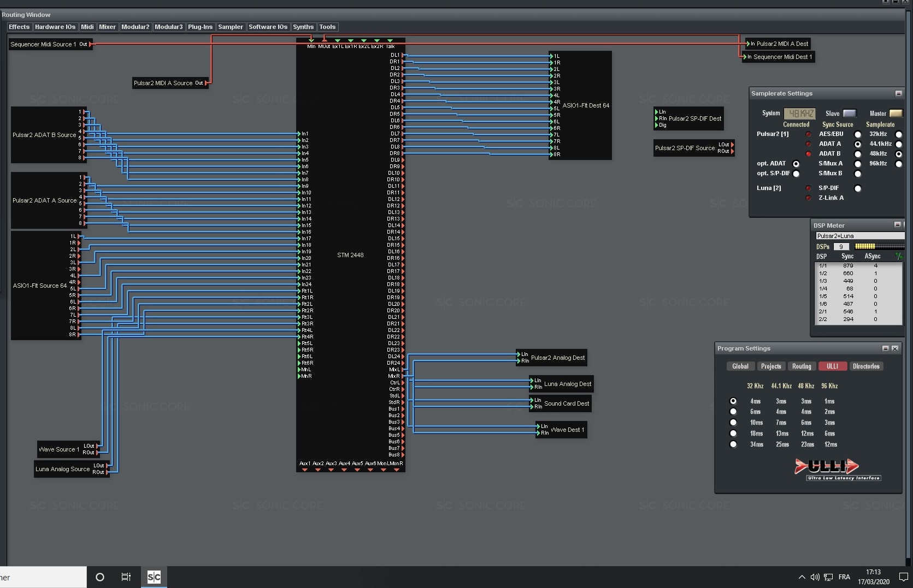
Task: Select the opt. S/P-DIF option
Action: (x=796, y=174)
